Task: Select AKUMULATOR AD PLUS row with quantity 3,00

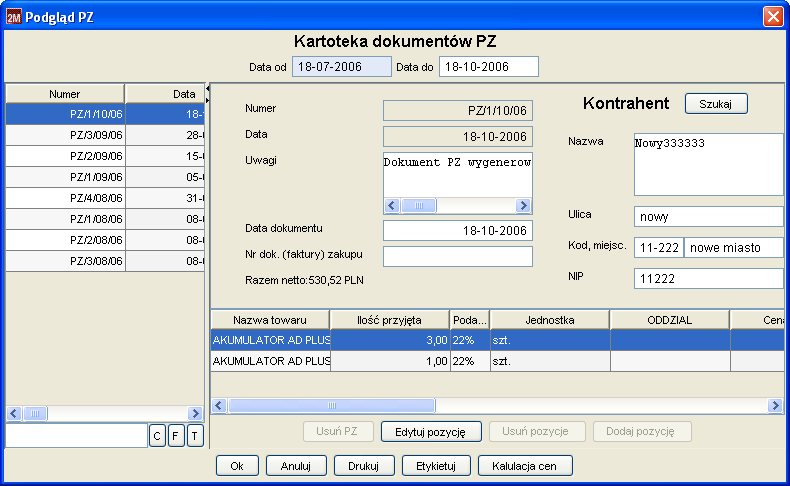Action: (497, 340)
